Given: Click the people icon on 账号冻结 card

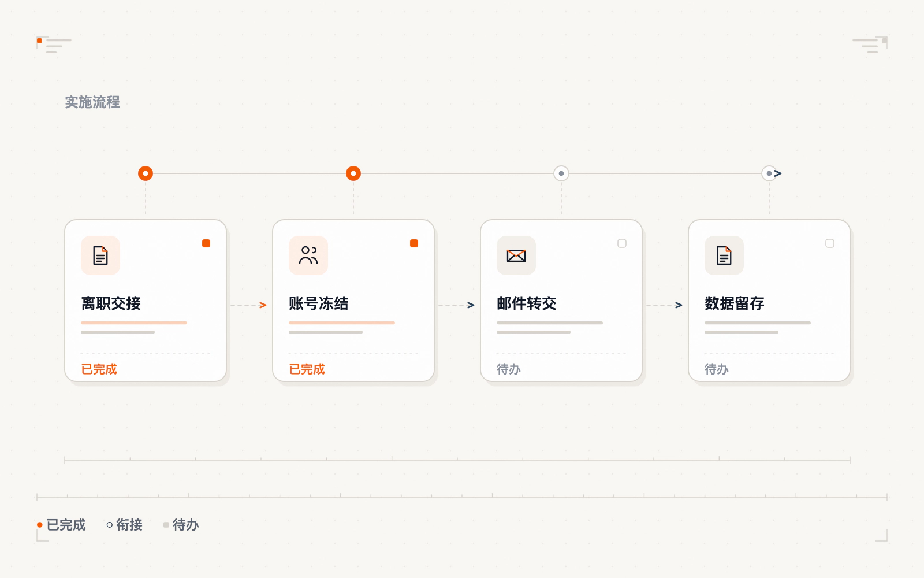Looking at the screenshot, I should tap(308, 255).
